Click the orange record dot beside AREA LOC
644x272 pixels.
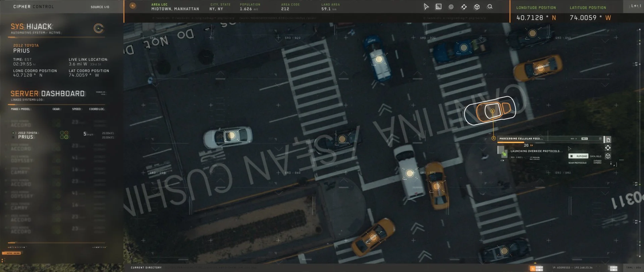[x=133, y=6]
